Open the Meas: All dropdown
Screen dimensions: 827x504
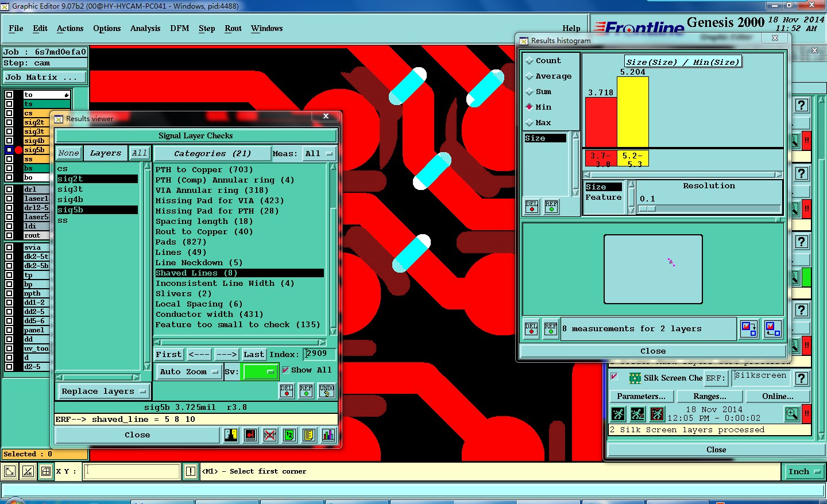click(320, 153)
